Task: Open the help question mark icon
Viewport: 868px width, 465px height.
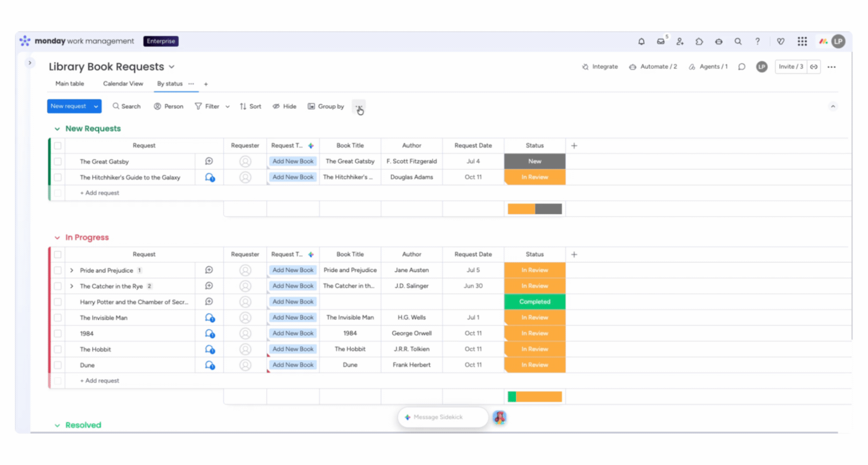Action: 757,42
